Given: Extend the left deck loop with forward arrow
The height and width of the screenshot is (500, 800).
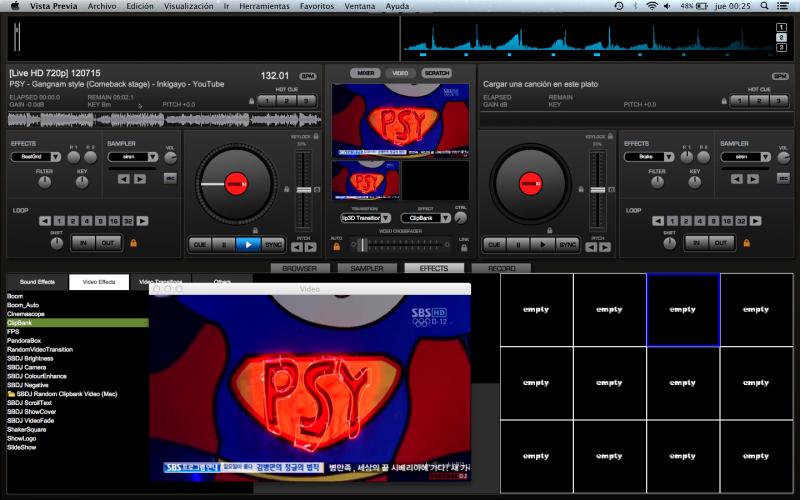Looking at the screenshot, I should (x=142, y=221).
